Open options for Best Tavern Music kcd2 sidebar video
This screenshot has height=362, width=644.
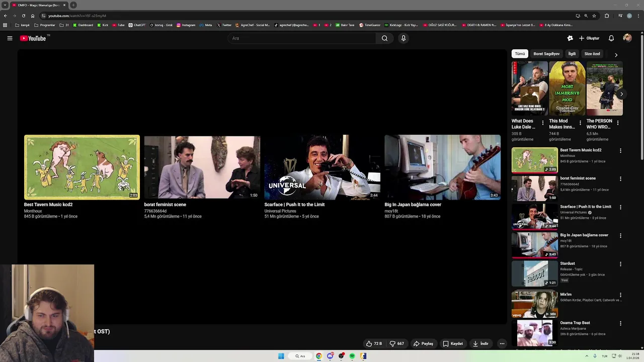click(x=620, y=151)
